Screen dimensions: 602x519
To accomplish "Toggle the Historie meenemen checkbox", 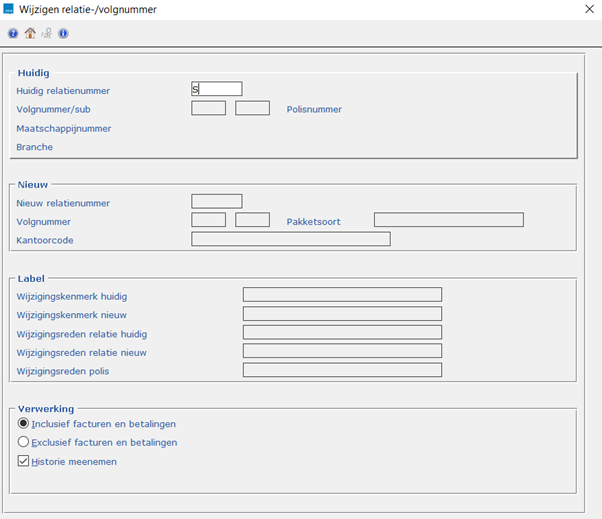I will pyautogui.click(x=23, y=461).
